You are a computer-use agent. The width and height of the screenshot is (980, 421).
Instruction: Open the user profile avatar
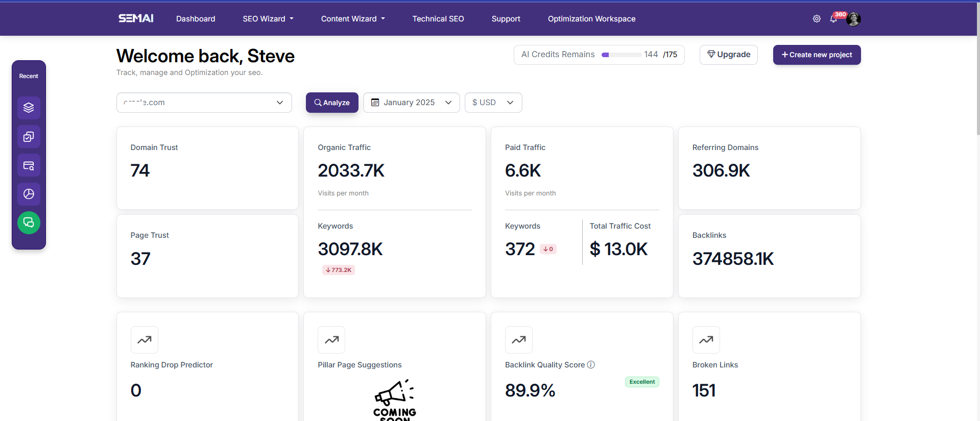(853, 19)
